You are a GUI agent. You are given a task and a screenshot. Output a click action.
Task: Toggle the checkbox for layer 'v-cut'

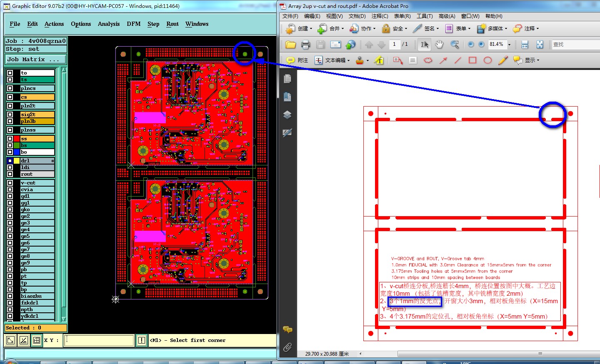[x=10, y=183]
